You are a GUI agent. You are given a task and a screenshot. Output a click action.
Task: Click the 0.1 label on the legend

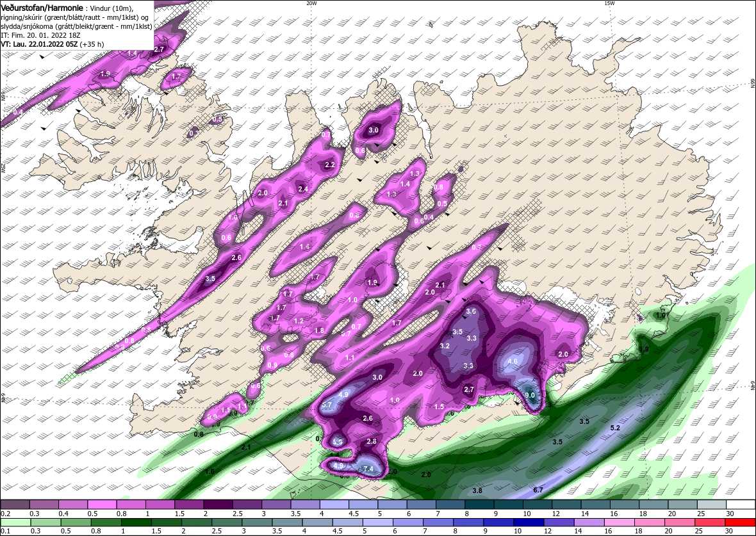[x=6, y=531]
